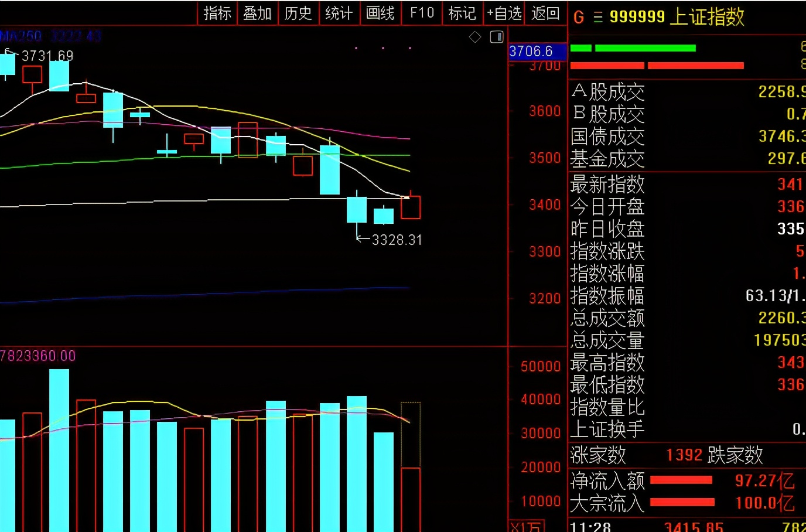Add stock to watchlist with +自选

pos(504,13)
